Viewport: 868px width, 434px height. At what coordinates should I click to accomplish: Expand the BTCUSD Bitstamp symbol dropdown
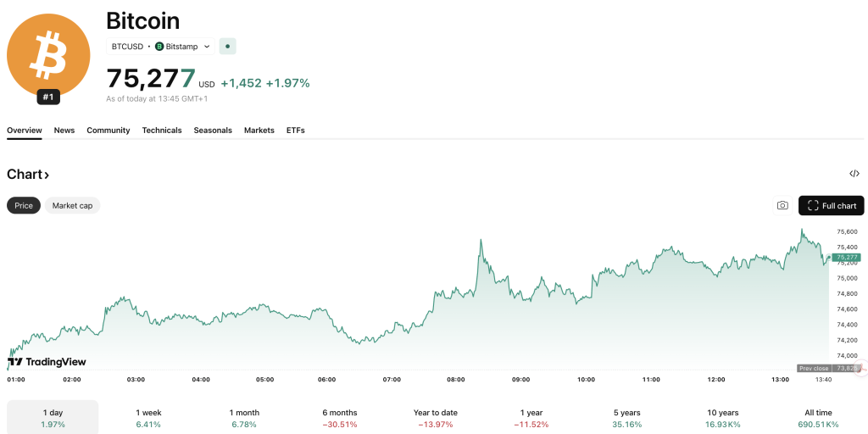tap(207, 46)
